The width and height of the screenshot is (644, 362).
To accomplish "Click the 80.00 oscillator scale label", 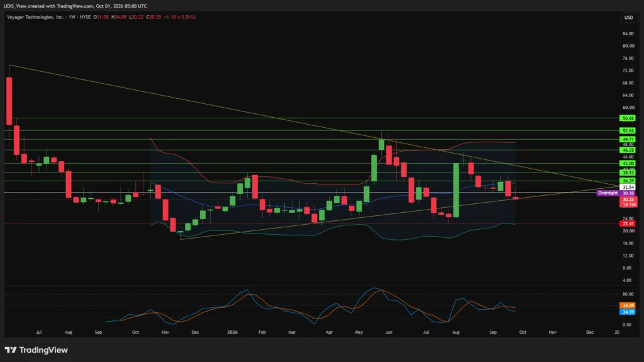I will (x=628, y=294).
